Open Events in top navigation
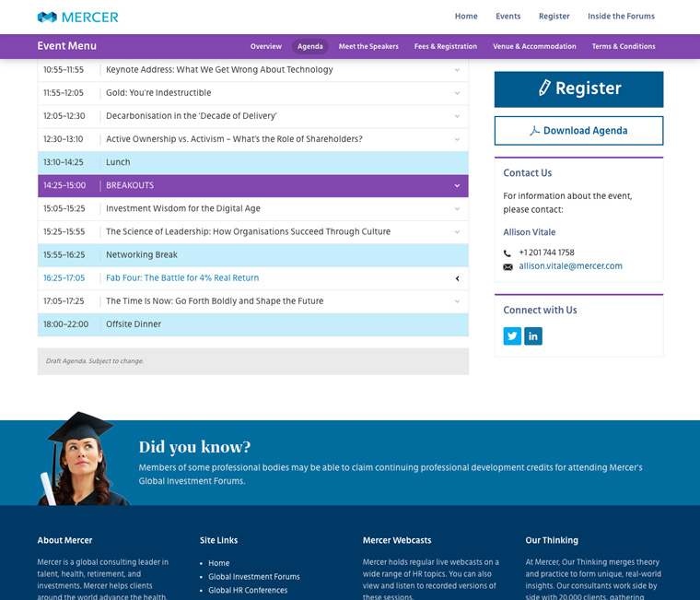 pyautogui.click(x=508, y=16)
